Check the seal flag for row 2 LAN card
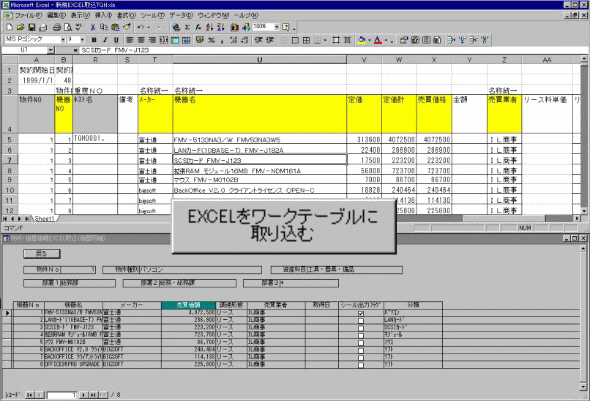 [x=361, y=321]
